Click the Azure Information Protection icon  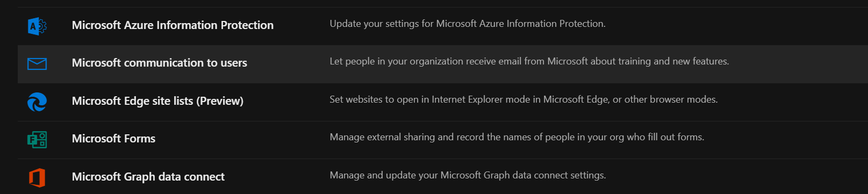pyautogui.click(x=37, y=26)
